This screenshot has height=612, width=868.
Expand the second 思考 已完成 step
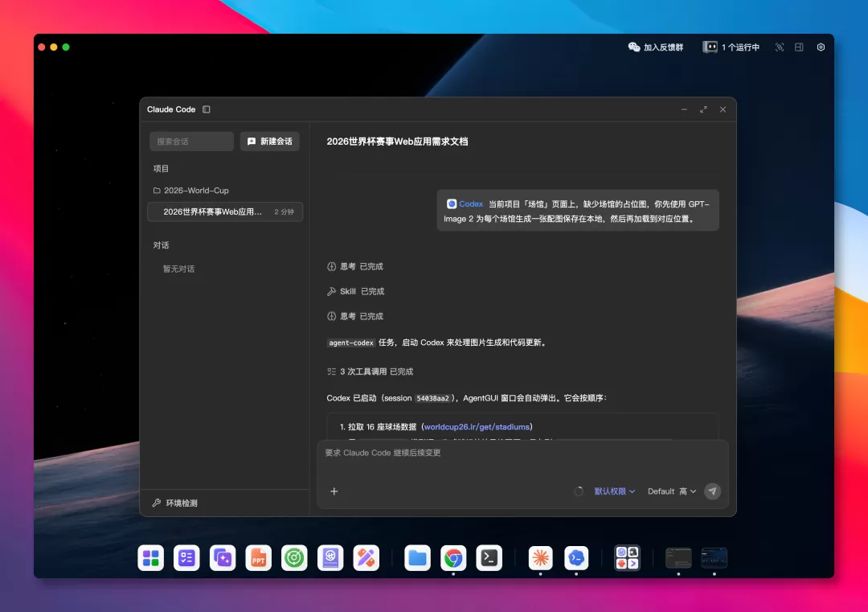point(355,316)
